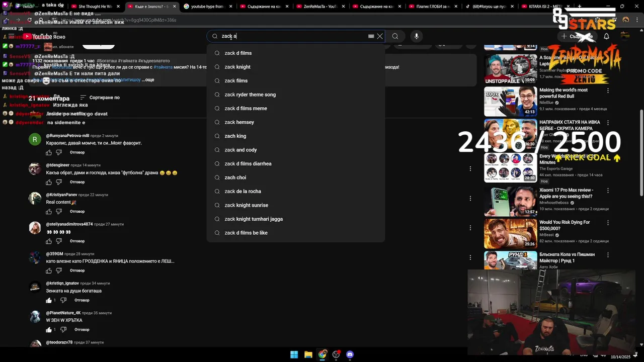644x362 pixels.
Task: Open the on-screen keyboard icon in search box
Action: [371, 36]
